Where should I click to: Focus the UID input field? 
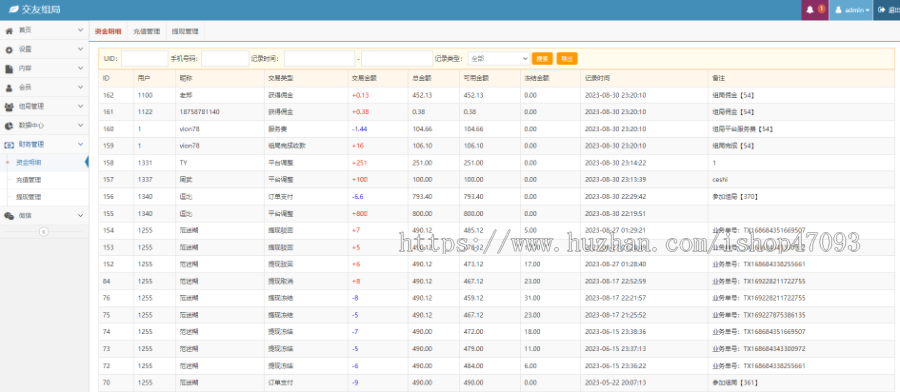tap(145, 58)
